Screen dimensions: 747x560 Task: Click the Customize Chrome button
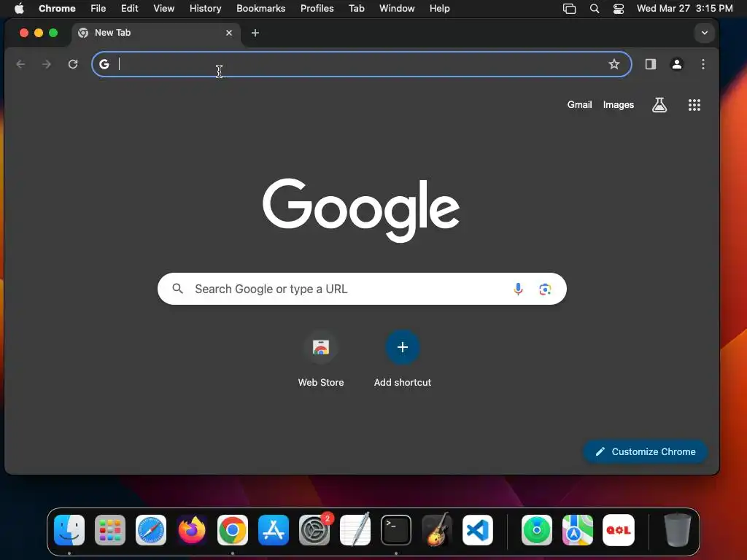coord(645,451)
